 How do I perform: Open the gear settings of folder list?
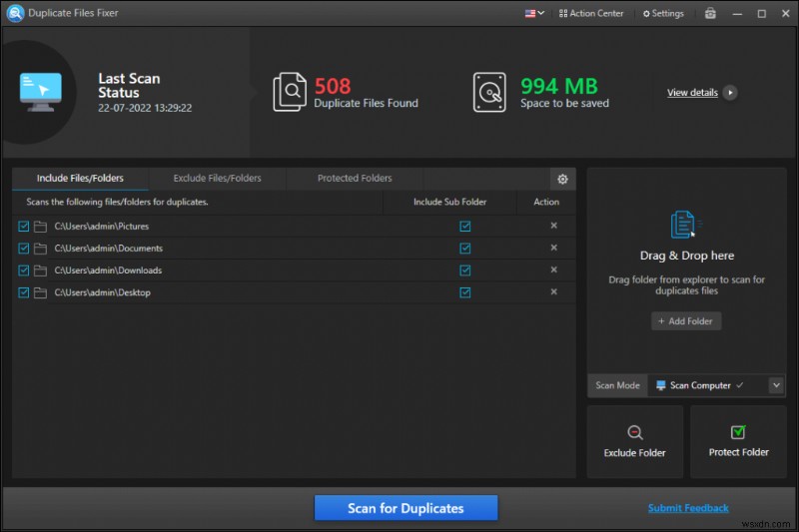562,180
